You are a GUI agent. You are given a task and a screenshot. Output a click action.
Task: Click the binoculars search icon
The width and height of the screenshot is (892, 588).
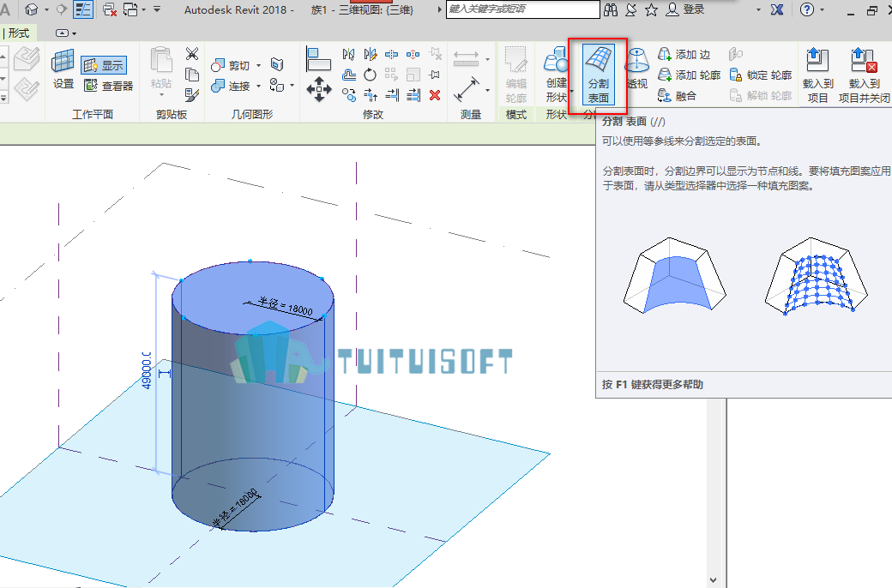[x=611, y=9]
